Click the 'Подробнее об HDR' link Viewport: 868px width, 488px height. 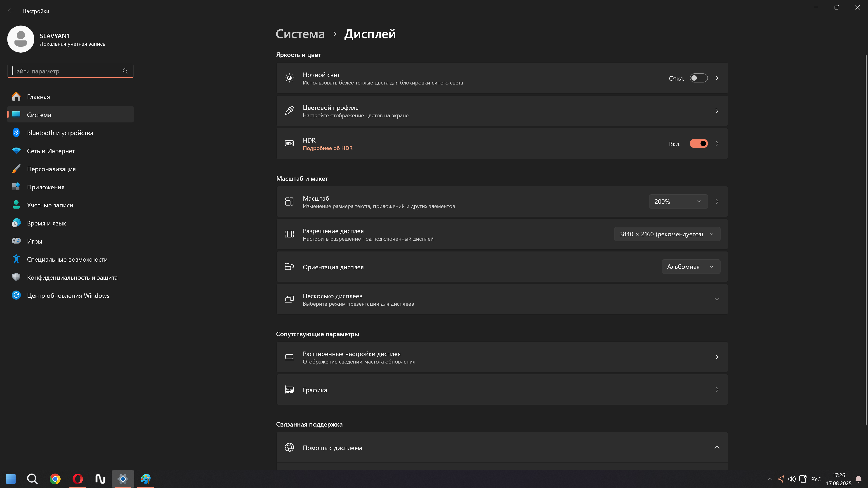328,148
